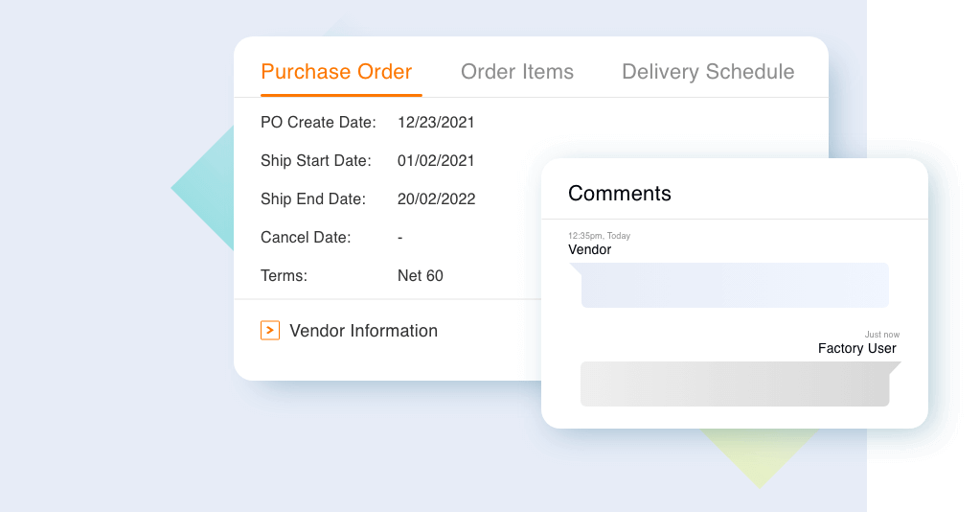Click the PO Create Date value 12/23/2021
Viewport: 980px width, 512px height.
point(436,123)
